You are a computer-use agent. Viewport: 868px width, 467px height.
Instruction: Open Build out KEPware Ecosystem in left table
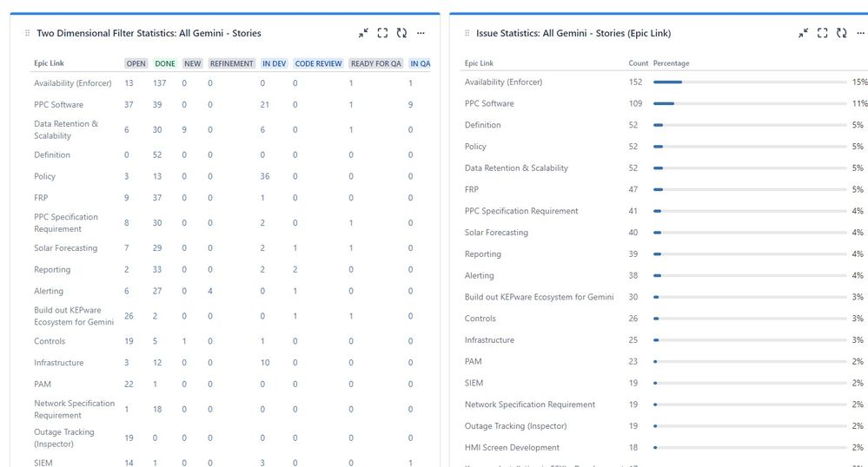(x=74, y=316)
